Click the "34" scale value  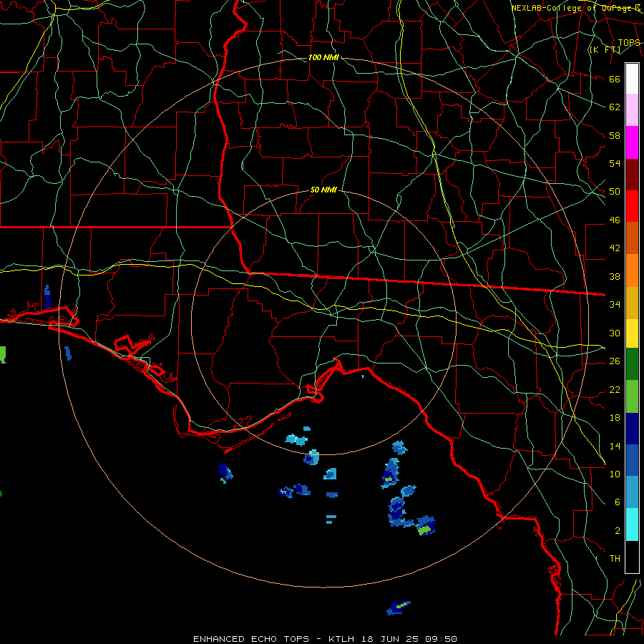(x=615, y=305)
